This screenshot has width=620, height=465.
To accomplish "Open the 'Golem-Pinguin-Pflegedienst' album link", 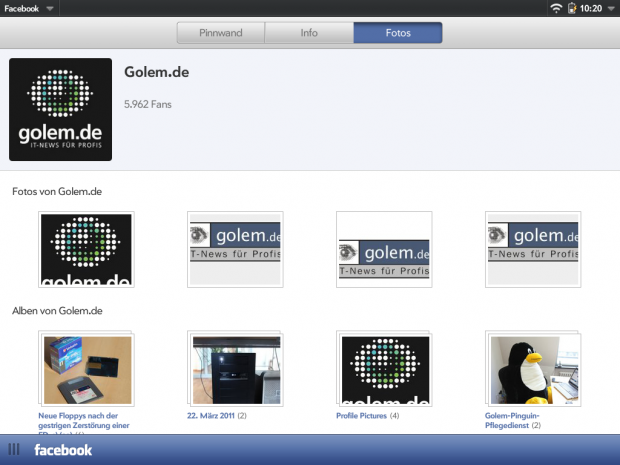I will tap(512, 420).
